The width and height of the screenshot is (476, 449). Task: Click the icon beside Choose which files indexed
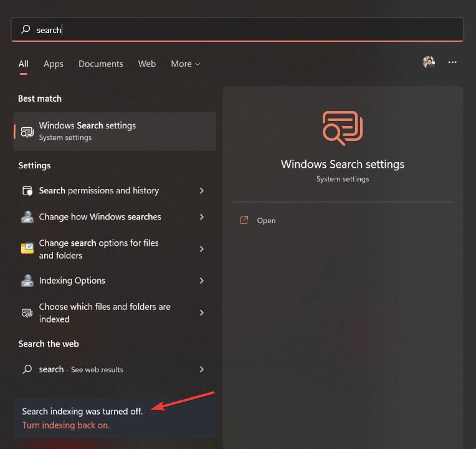tap(27, 312)
